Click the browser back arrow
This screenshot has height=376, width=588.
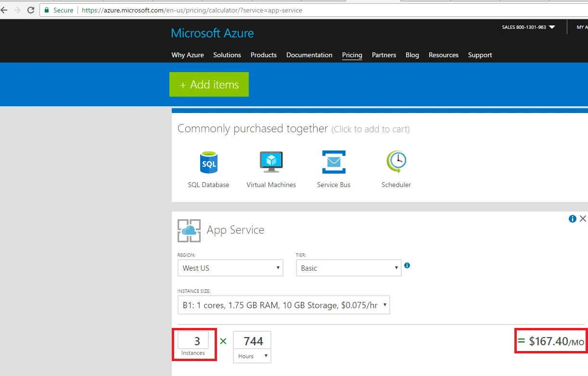click(x=4, y=10)
